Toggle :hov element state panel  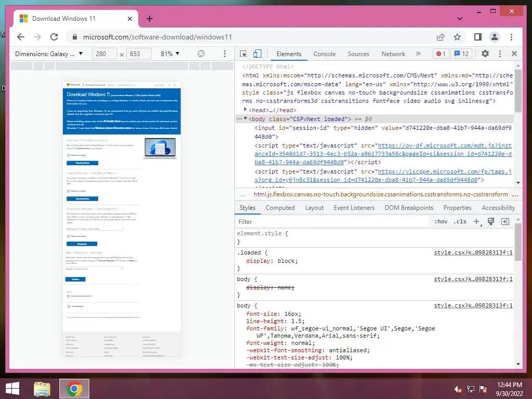tap(441, 221)
